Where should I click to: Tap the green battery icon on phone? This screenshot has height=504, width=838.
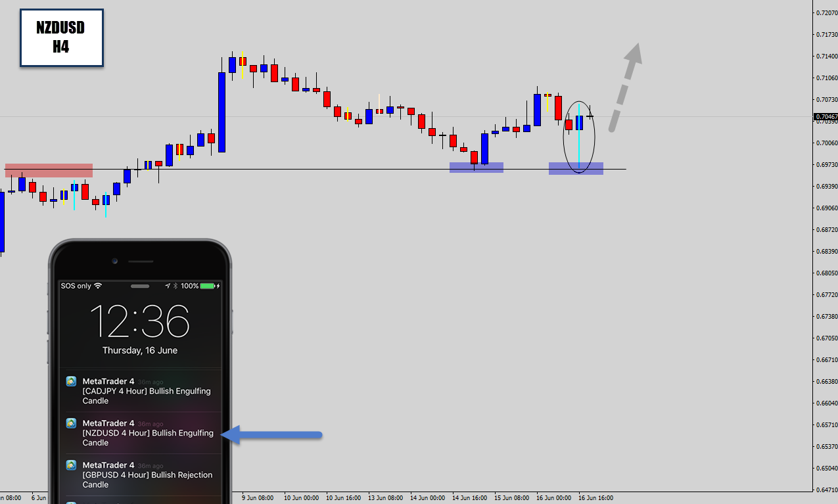pyautogui.click(x=208, y=286)
